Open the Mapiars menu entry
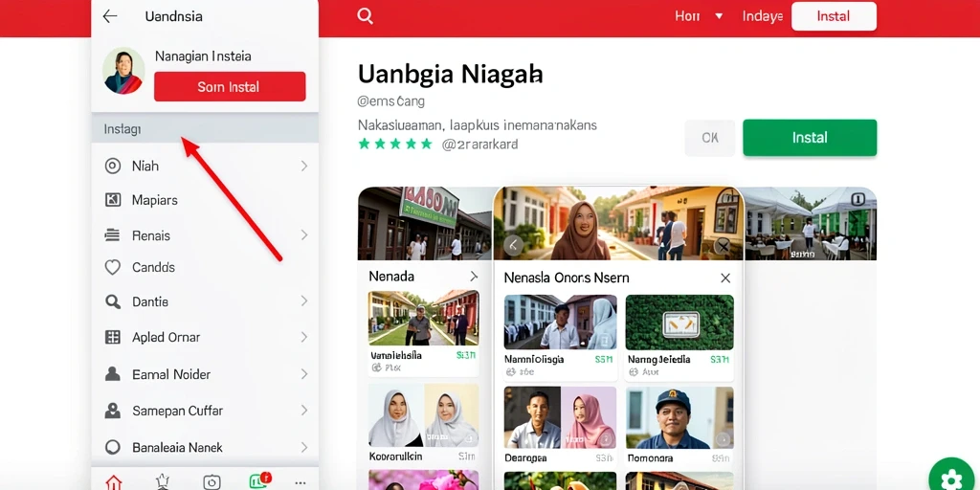Viewport: 980px width, 490px height. pyautogui.click(x=205, y=200)
